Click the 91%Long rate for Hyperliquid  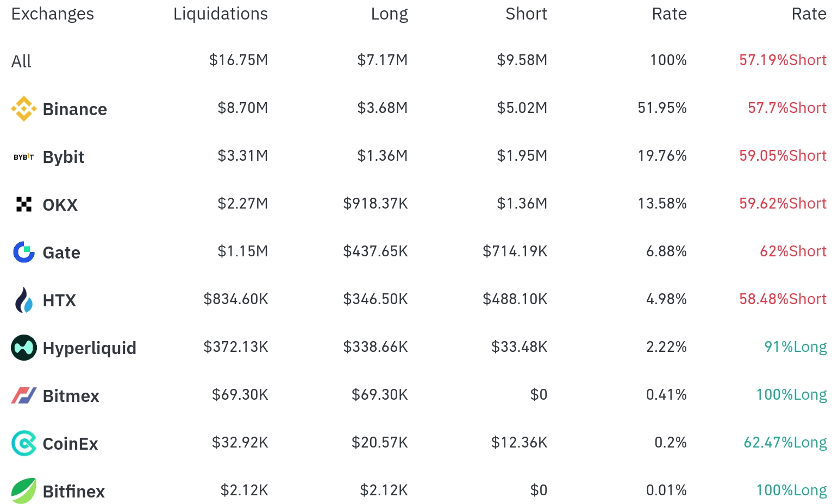click(795, 346)
